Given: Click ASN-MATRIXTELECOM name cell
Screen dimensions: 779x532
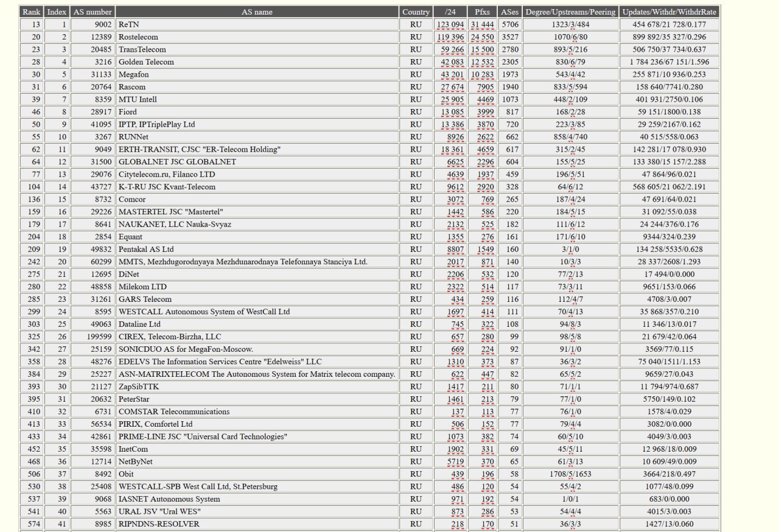Looking at the screenshot, I should 257,374.
